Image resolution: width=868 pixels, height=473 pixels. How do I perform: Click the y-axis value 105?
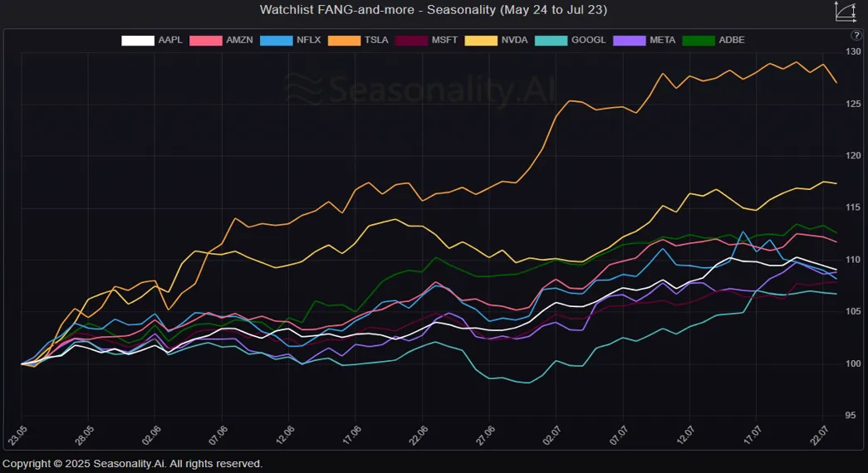853,311
